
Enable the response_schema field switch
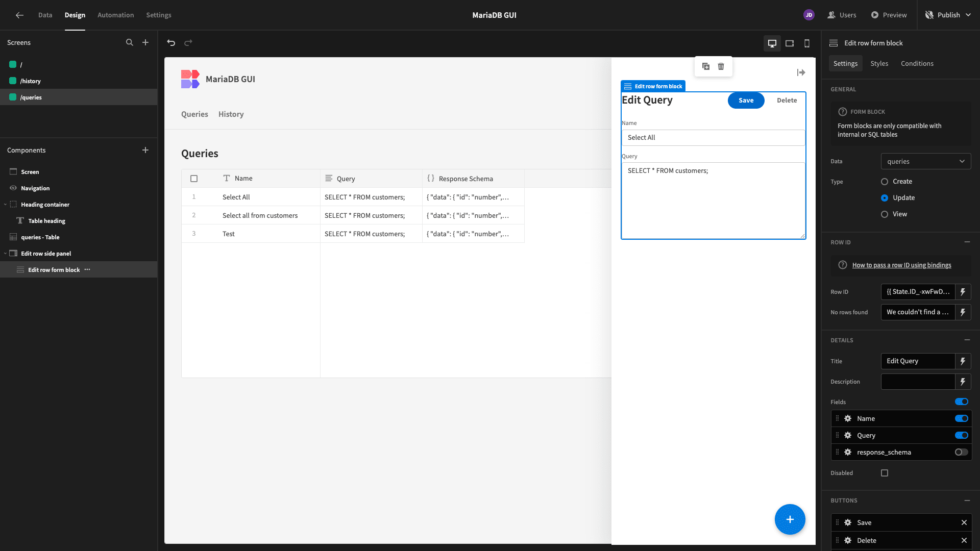pos(962,452)
